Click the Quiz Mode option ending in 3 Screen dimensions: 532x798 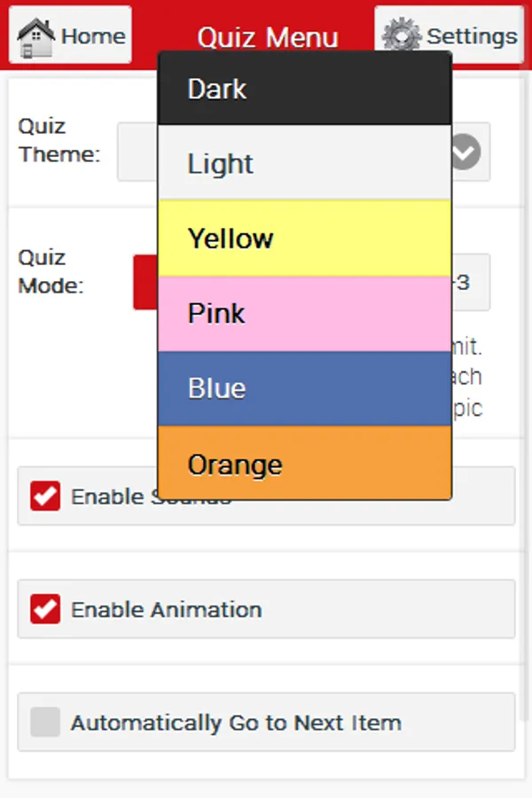coord(470,284)
